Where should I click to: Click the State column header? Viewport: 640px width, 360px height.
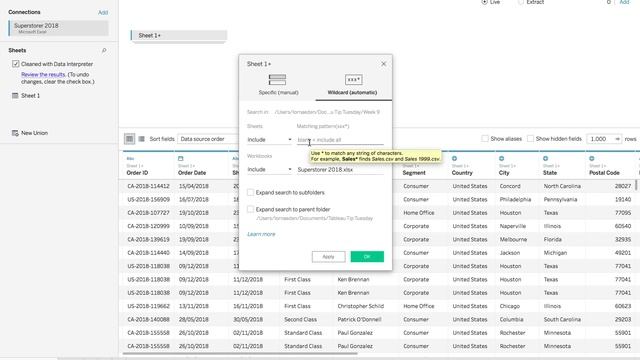coord(550,173)
